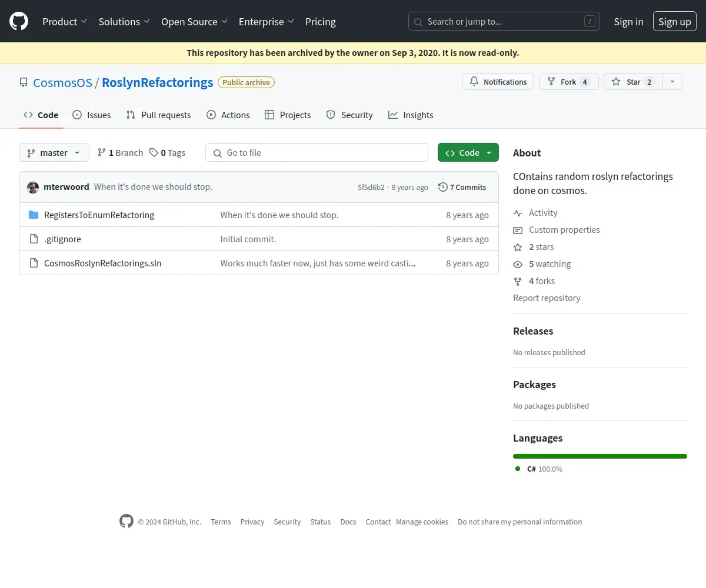
Task: Click the Report repository link
Action: [547, 298]
